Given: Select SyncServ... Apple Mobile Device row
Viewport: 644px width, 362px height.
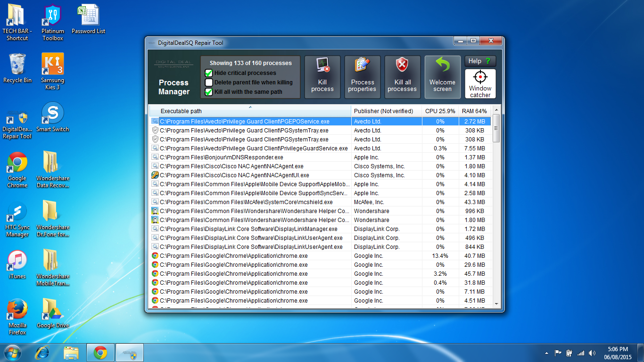Looking at the screenshot, I should (x=321, y=193).
